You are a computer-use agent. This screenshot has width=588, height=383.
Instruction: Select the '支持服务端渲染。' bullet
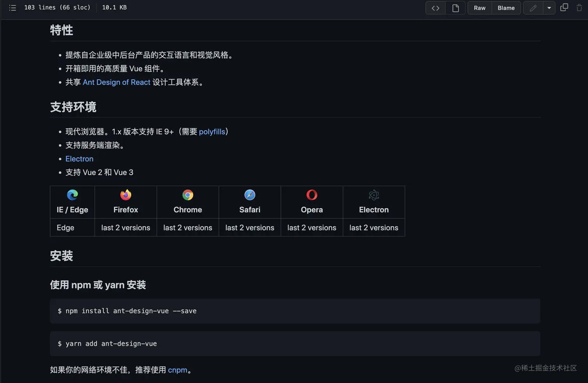pyautogui.click(x=96, y=145)
